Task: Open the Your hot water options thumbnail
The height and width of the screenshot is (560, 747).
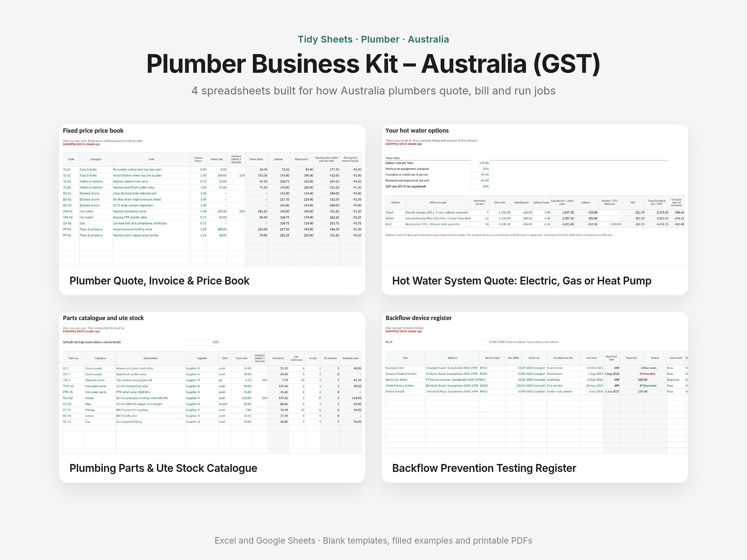Action: coord(535,195)
